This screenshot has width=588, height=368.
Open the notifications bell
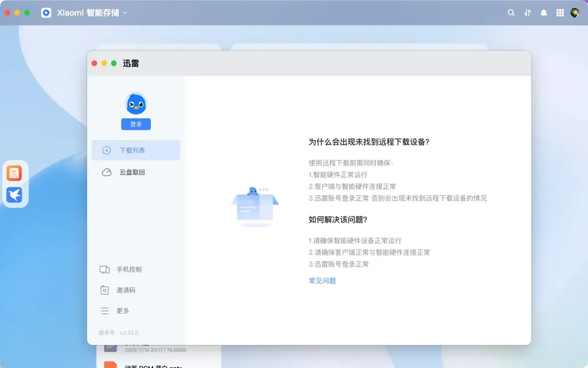pyautogui.click(x=543, y=13)
